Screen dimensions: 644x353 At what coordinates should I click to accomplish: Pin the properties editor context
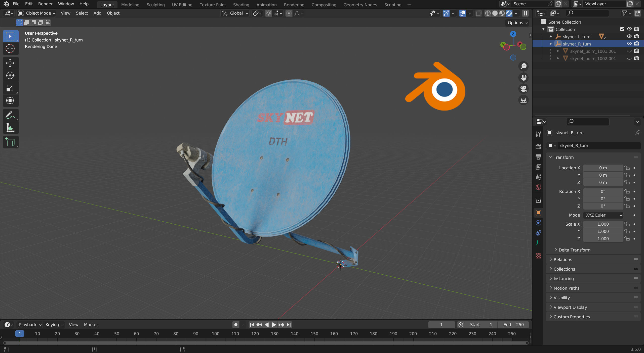tap(637, 133)
